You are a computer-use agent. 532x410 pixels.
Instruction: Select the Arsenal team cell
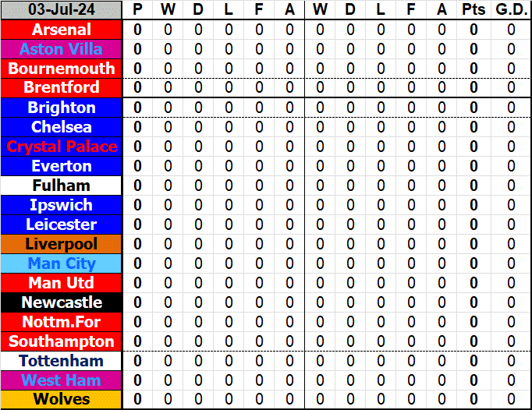pos(62,30)
